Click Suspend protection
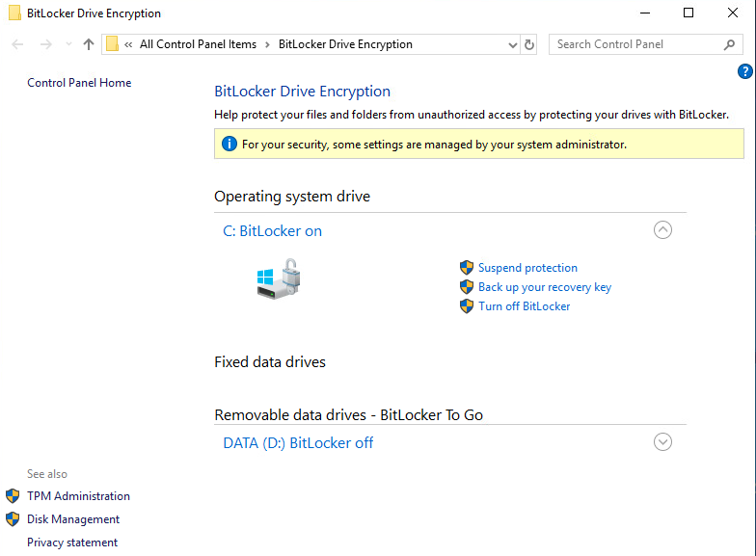This screenshot has height=556, width=756. pos(527,268)
